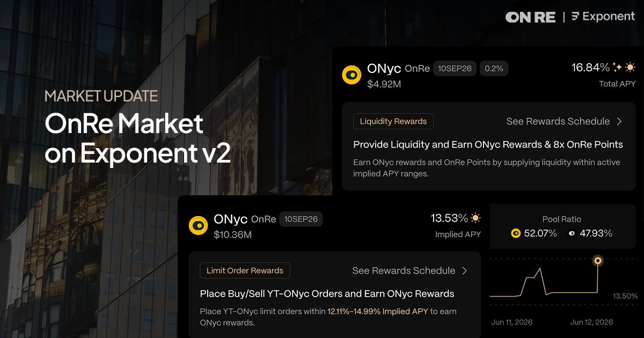Click the OnRe Market on Exponent v2 title
The width and height of the screenshot is (644, 338).
(x=138, y=138)
